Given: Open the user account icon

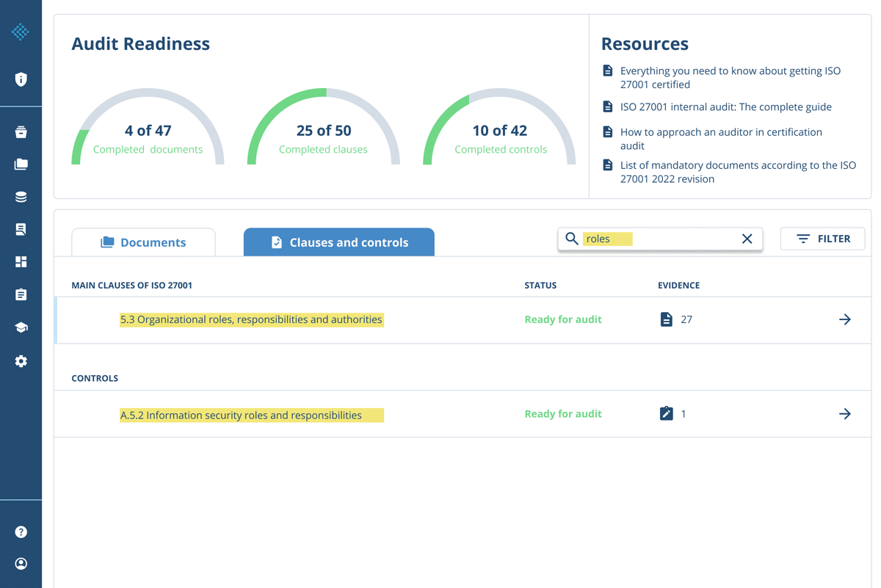Looking at the screenshot, I should [21, 564].
